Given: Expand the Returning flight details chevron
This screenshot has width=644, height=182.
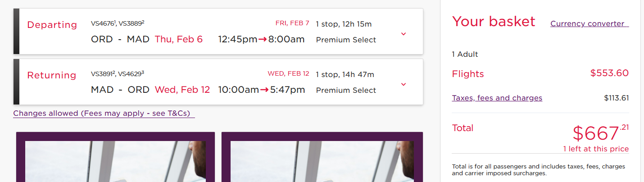Looking at the screenshot, I should coord(404,84).
